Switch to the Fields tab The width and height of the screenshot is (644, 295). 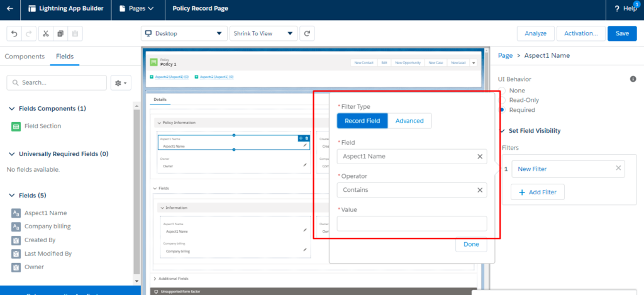65,57
